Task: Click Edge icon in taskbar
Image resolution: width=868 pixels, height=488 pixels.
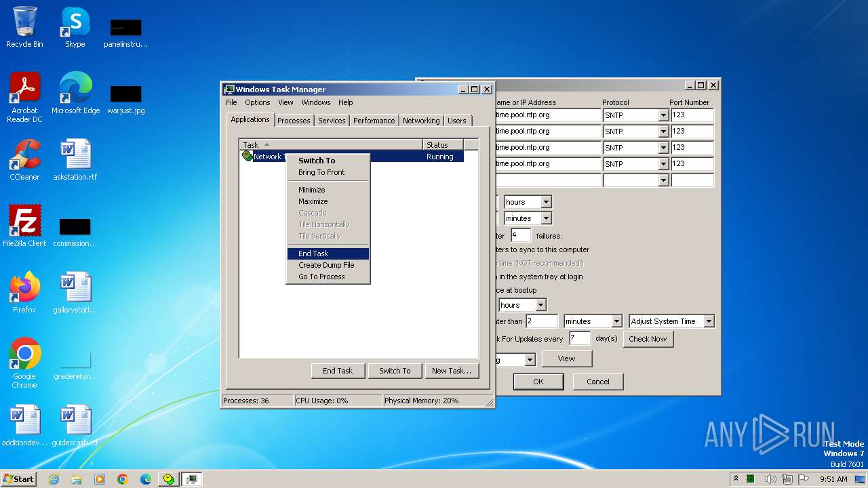Action: (x=146, y=479)
